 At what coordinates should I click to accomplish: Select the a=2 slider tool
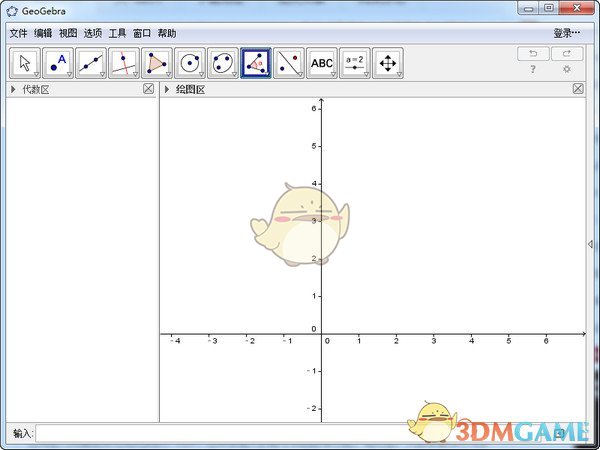tap(355, 63)
